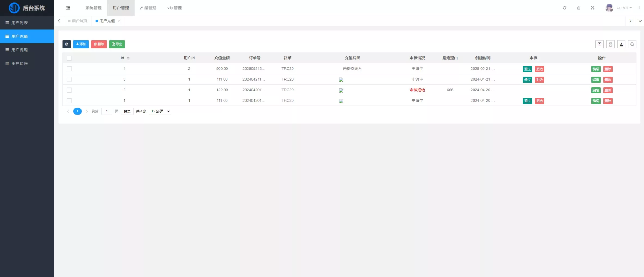Tick the checkbox for the row with id 4
644x277 pixels.
pos(69,69)
